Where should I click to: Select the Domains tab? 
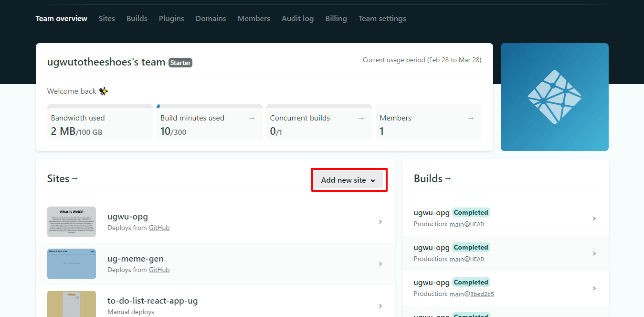211,19
